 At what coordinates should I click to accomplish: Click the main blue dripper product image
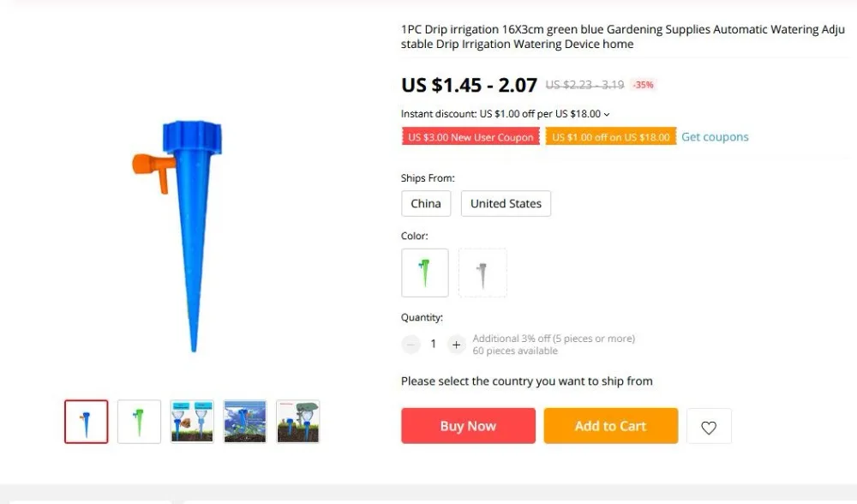tap(180, 237)
